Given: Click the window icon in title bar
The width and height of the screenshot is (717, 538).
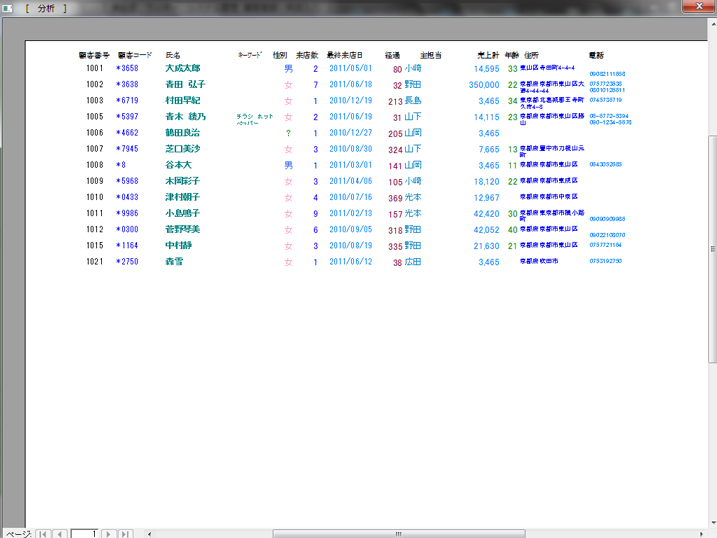Looking at the screenshot, I should [7, 8].
